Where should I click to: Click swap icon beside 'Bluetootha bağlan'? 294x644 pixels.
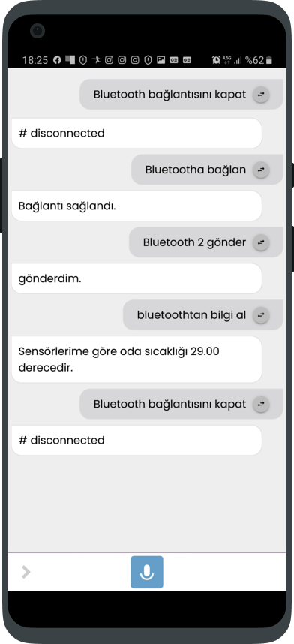pyautogui.click(x=261, y=170)
